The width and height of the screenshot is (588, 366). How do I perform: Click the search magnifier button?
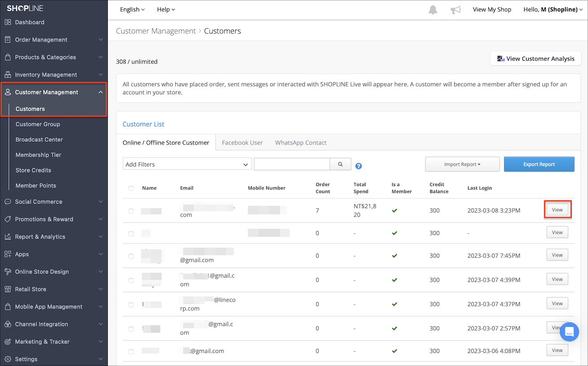click(340, 164)
